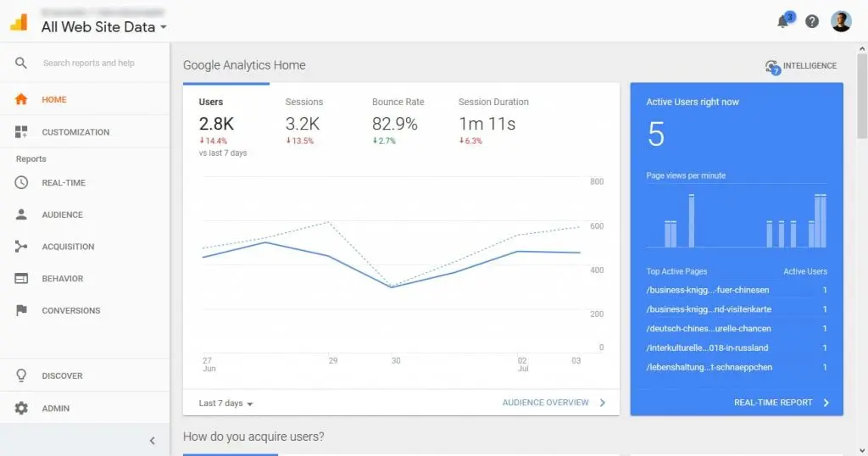Switch to the Session Duration metric
This screenshot has width=868, height=456.
pos(493,119)
